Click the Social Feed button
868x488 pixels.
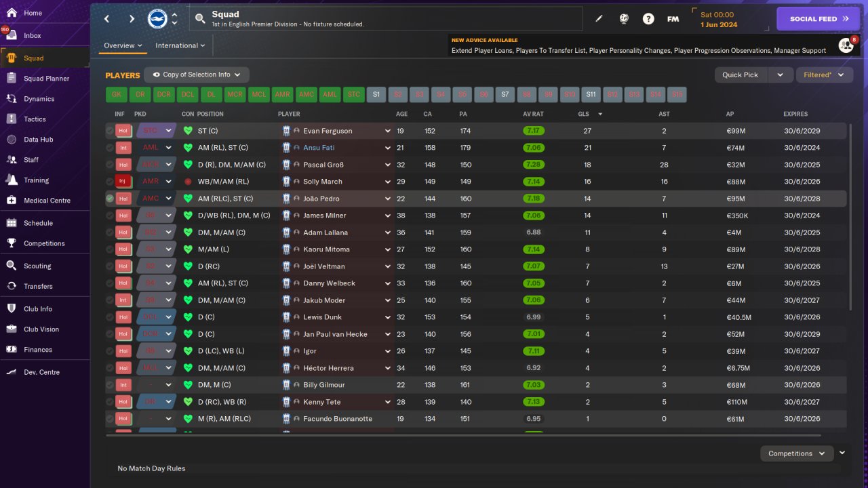pyautogui.click(x=818, y=19)
